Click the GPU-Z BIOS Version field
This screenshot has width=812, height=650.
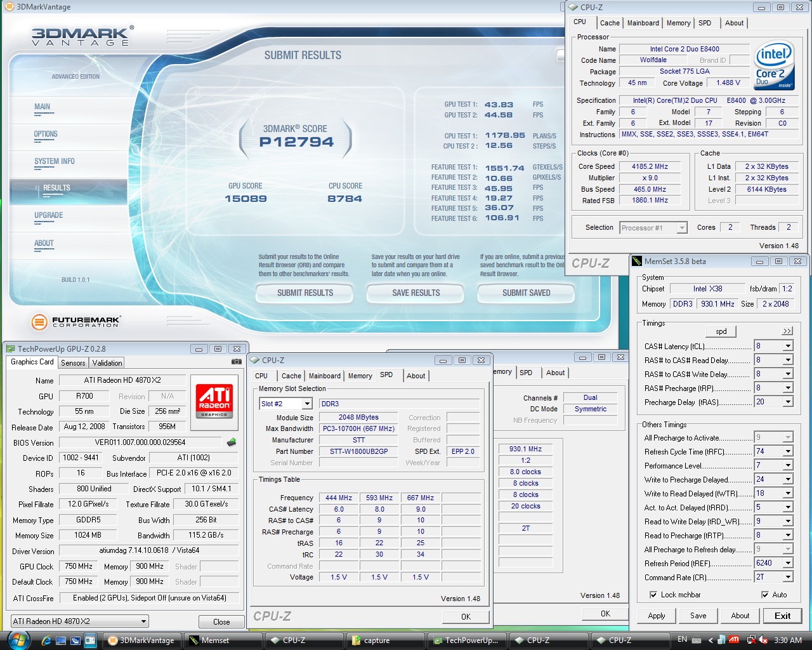140,442
